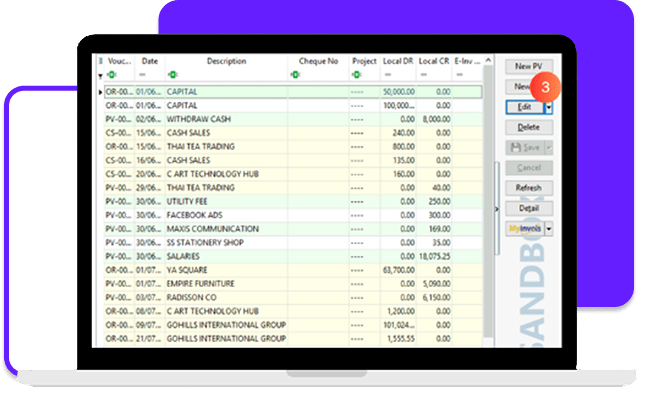This screenshot has width=649, height=397.
Task: Click the vertical scrollbar of the grid
Action: coord(488,201)
